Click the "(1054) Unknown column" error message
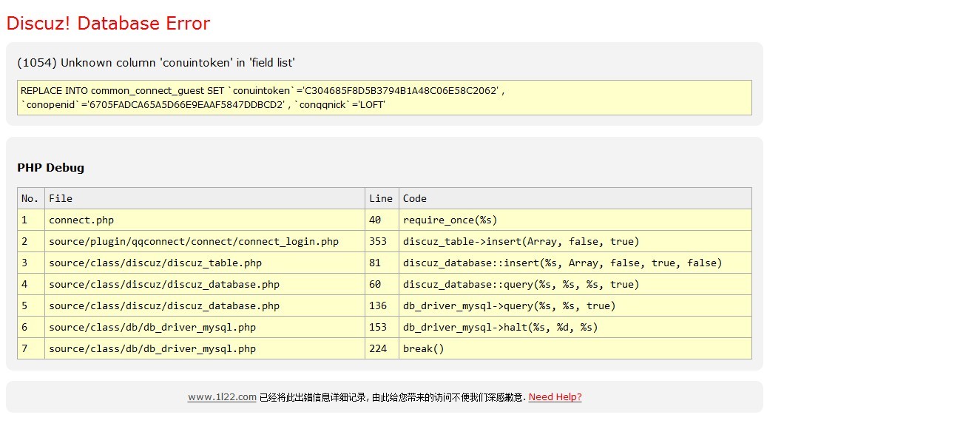This screenshot has height=446, width=980. click(x=156, y=63)
